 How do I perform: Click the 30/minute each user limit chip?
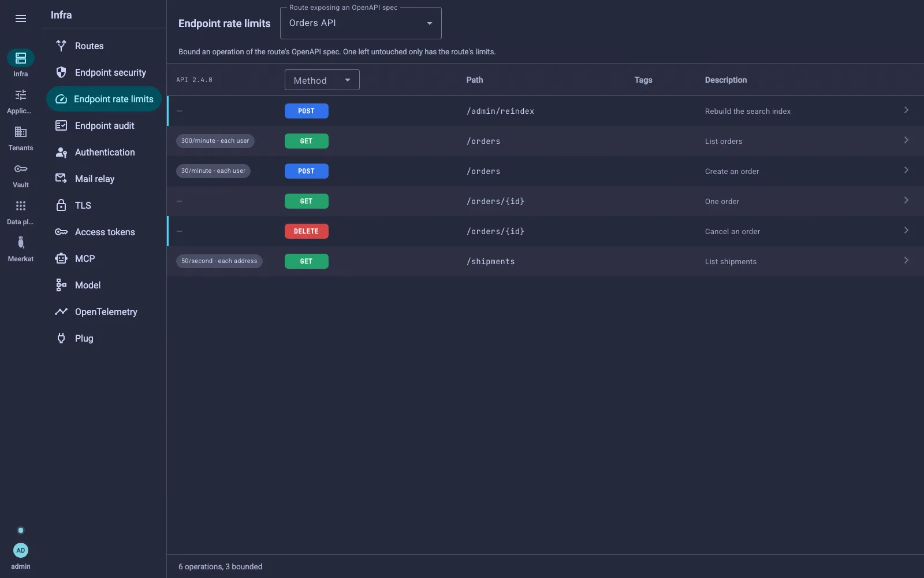point(213,171)
